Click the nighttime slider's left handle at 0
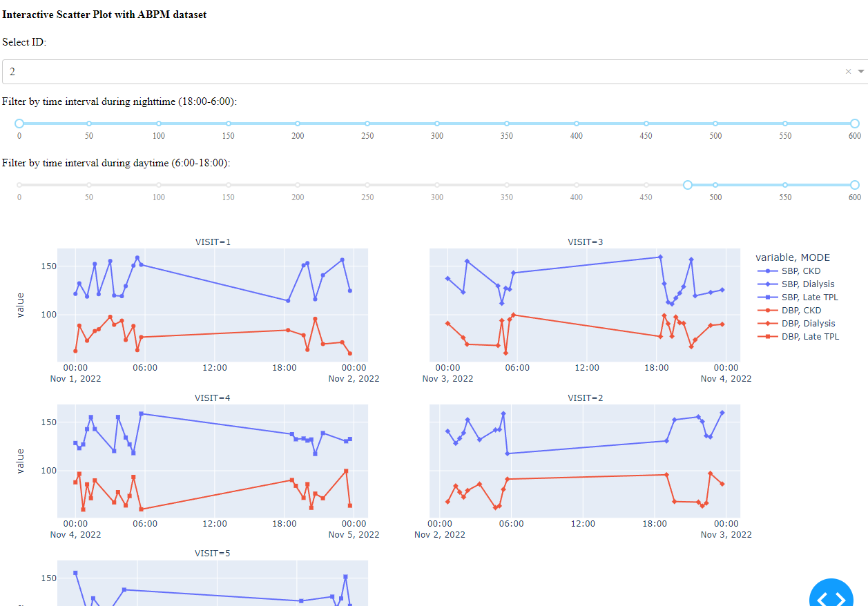The width and height of the screenshot is (868, 606). pyautogui.click(x=19, y=124)
